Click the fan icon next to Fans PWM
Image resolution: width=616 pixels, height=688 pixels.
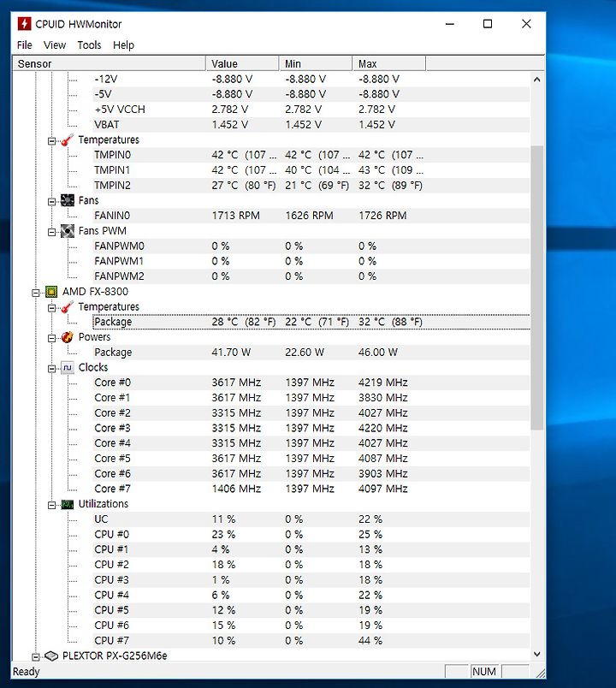(67, 231)
